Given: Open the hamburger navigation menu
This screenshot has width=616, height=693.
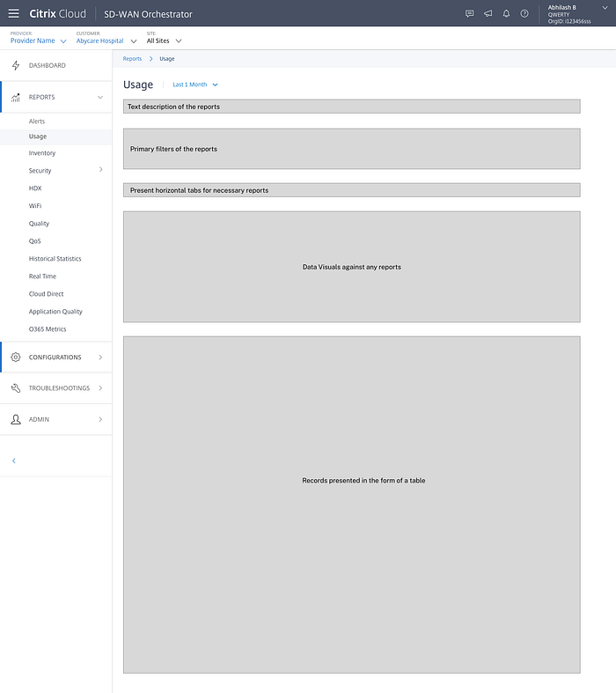Looking at the screenshot, I should (14, 13).
